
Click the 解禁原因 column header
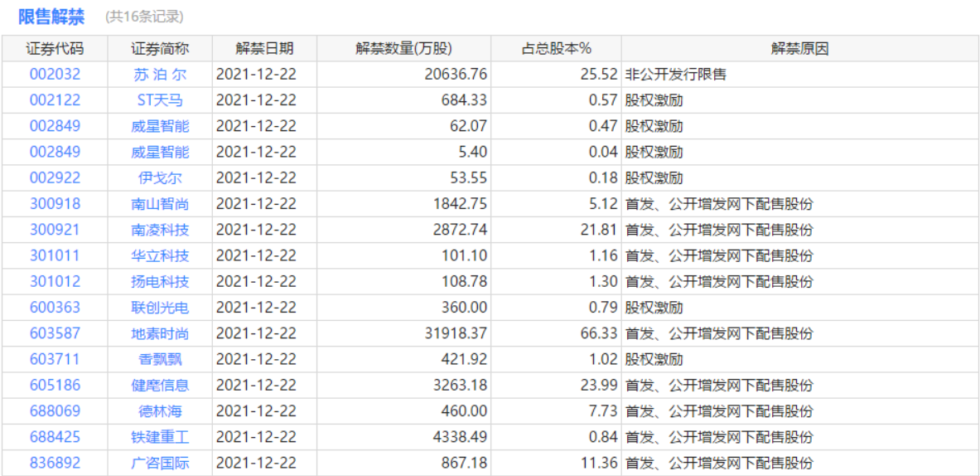point(799,48)
